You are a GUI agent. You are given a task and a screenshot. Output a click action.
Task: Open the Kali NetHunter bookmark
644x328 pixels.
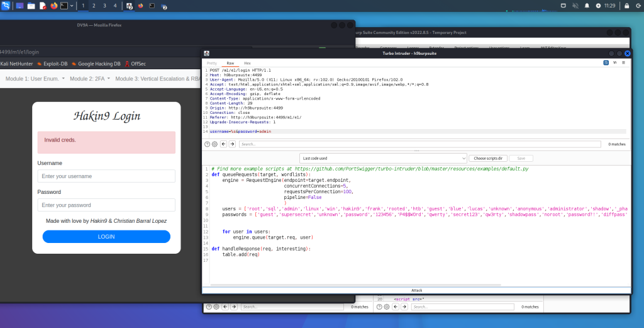point(16,64)
